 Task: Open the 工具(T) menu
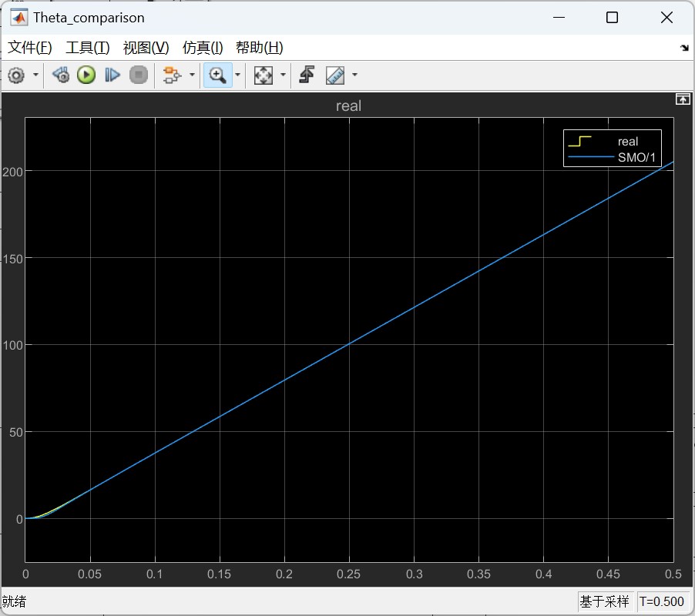click(88, 48)
